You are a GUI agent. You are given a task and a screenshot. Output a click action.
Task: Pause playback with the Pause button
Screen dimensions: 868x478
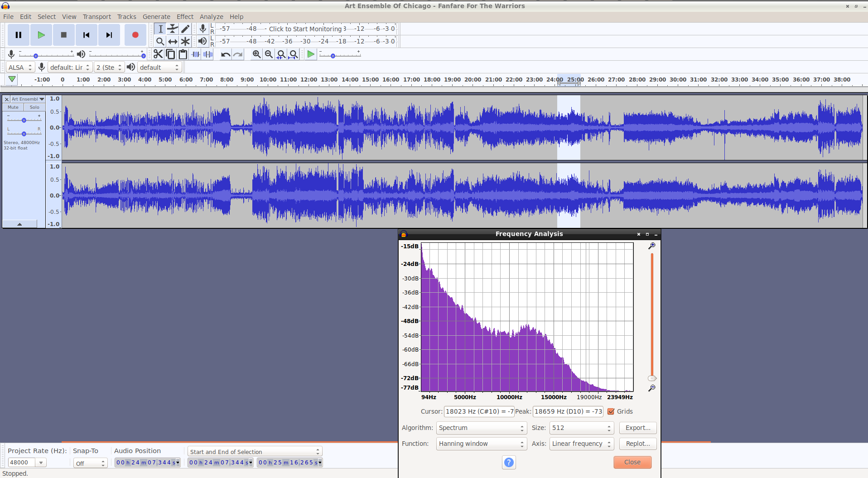(19, 35)
